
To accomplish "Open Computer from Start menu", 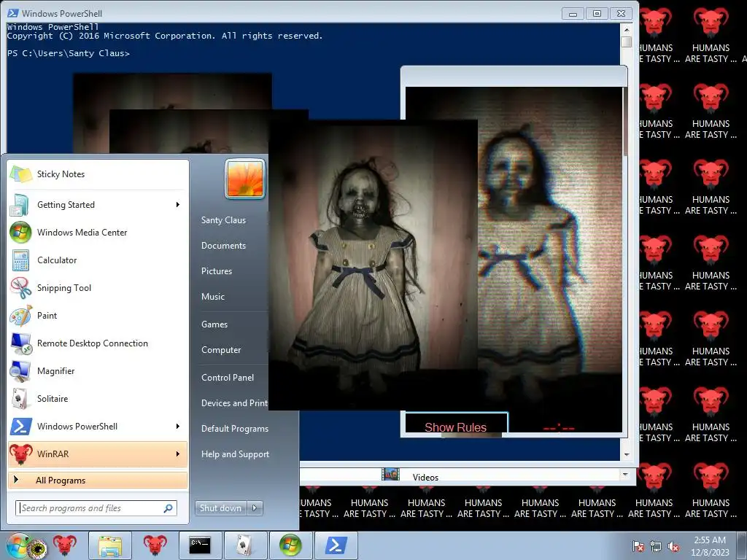I will (x=221, y=350).
